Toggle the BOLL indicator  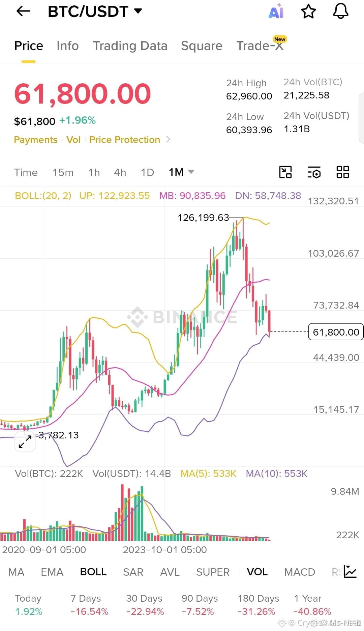coord(93,572)
